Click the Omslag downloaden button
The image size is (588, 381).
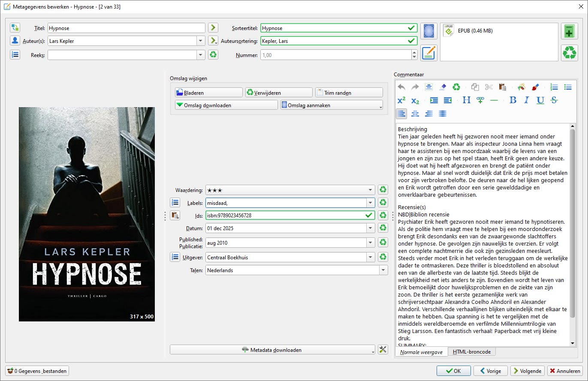[x=226, y=105]
